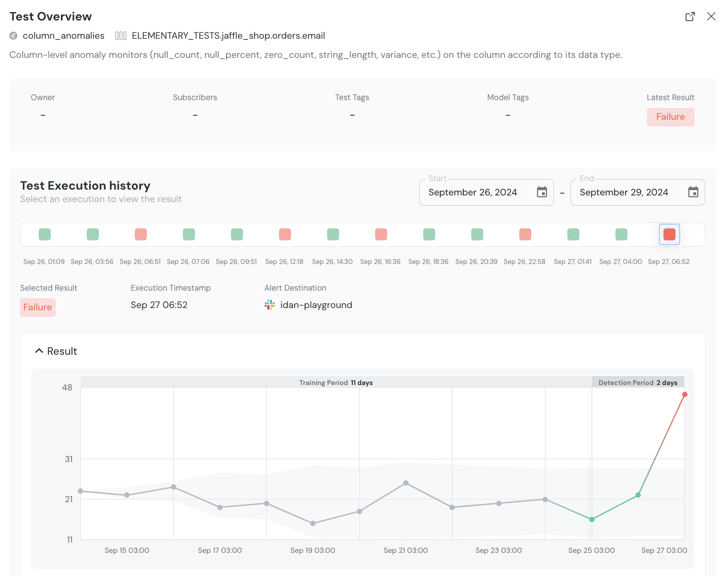This screenshot has width=728, height=576.
Task: Click the red anomaly point at chart peak
Action: [684, 394]
